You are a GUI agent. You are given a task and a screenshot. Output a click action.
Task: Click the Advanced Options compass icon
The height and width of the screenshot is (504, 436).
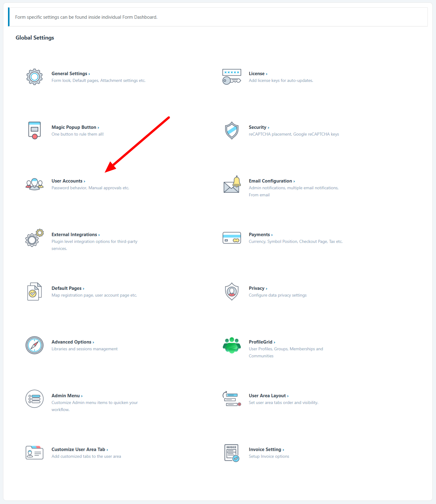coord(34,345)
